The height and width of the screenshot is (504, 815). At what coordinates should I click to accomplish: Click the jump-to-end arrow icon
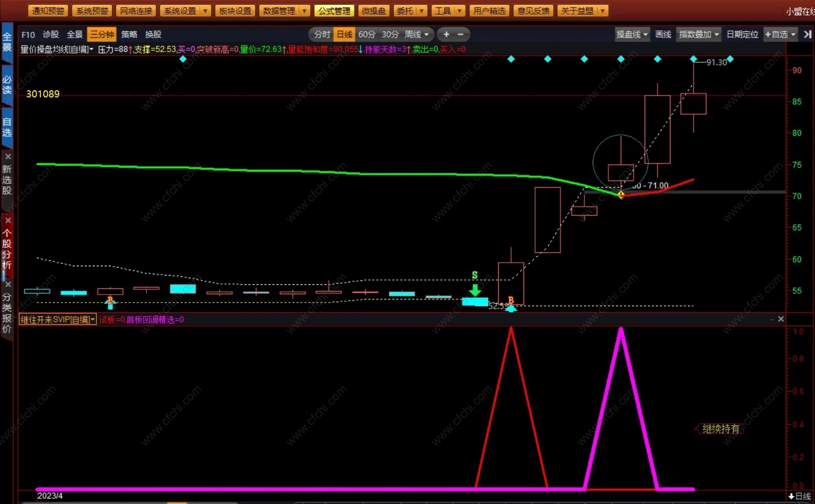coord(807,34)
